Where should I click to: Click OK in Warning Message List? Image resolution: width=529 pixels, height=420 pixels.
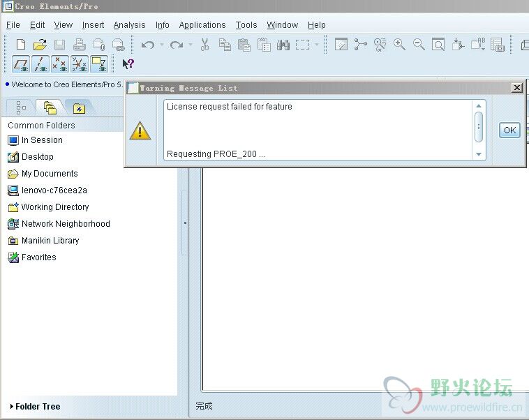coord(509,130)
